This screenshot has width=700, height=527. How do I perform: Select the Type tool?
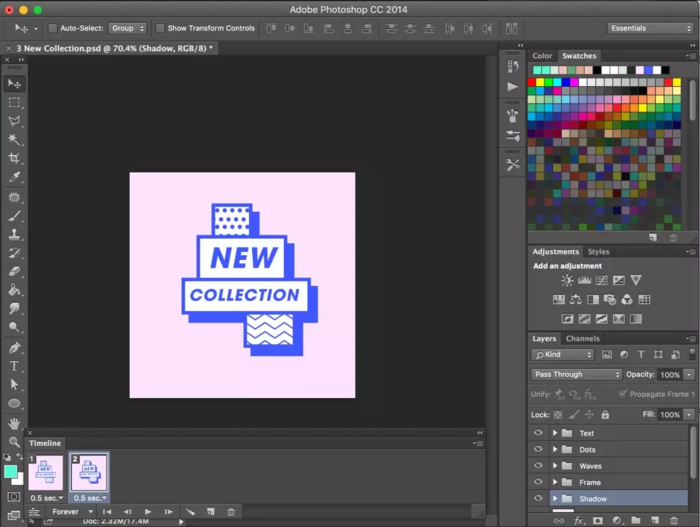14,366
